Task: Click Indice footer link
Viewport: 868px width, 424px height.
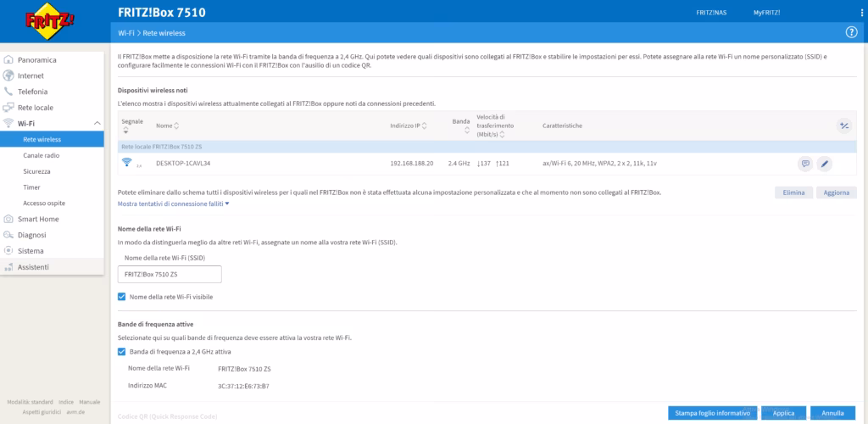Action: tap(66, 402)
